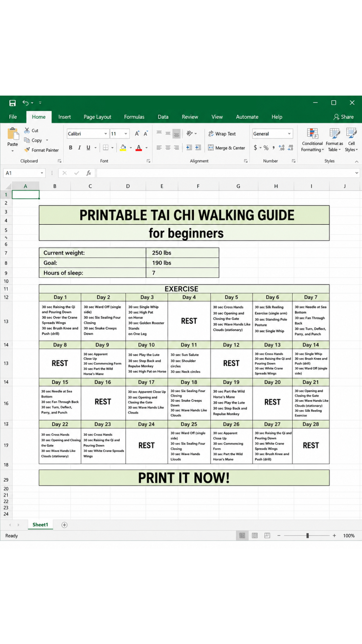The height and width of the screenshot is (644, 362).
Task: Toggle Wrap Text
Action: [222, 133]
